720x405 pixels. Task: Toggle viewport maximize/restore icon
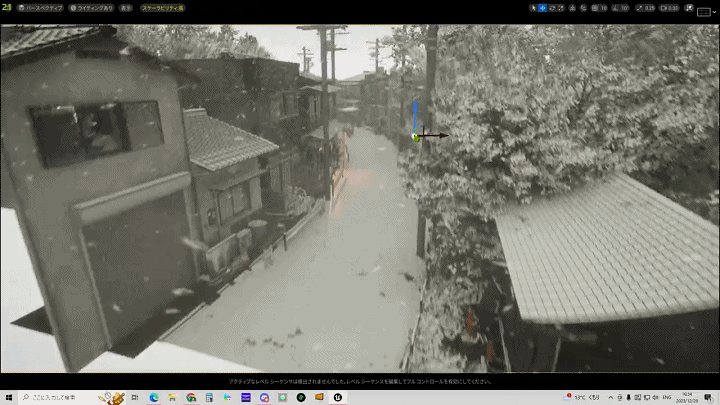point(689,8)
